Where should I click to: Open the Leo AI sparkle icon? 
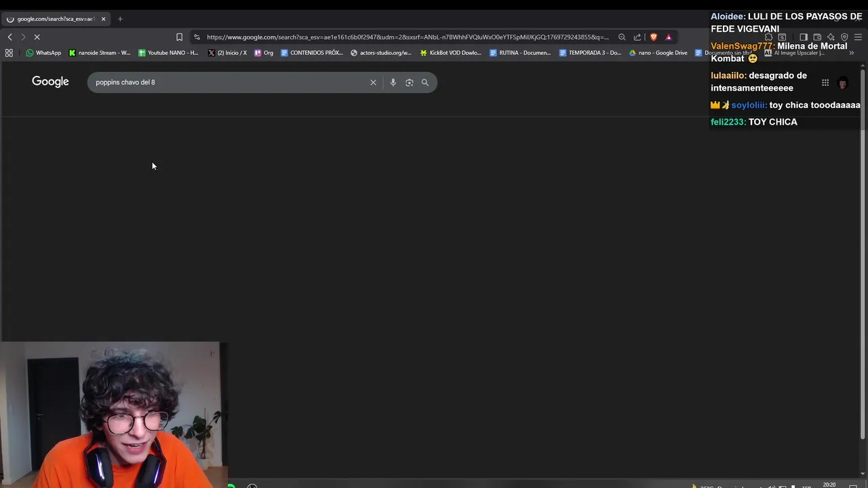coord(831,37)
